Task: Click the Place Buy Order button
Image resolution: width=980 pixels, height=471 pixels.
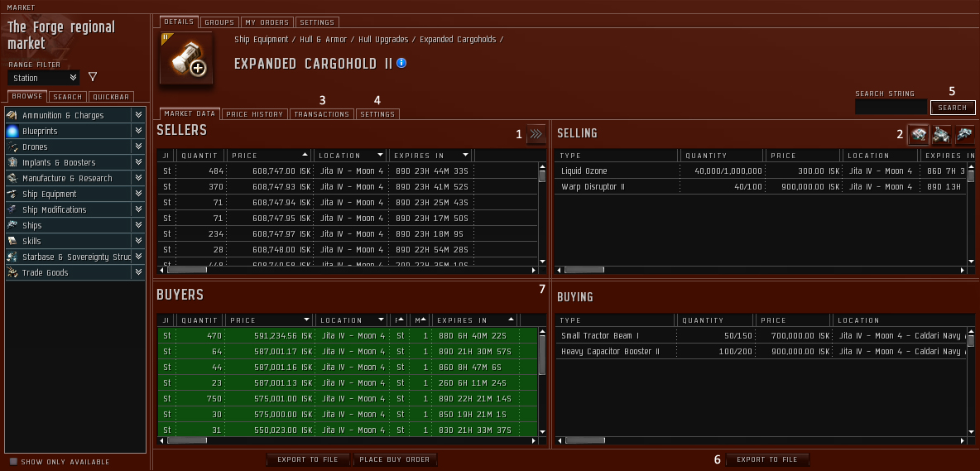Action: [395, 459]
